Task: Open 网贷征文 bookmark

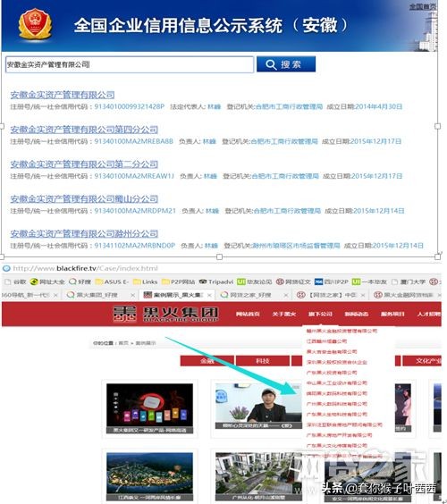Action: [x=293, y=281]
